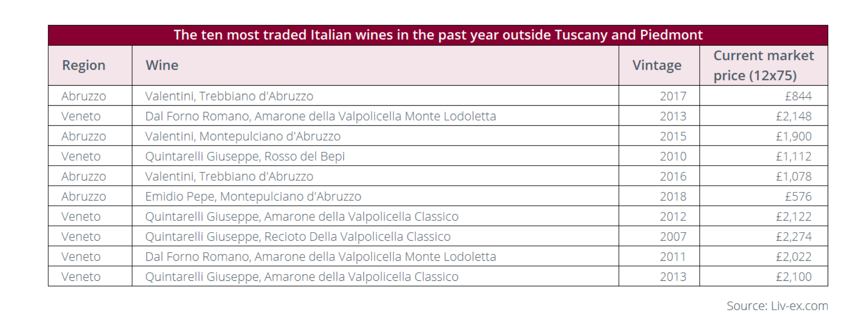The image size is (868, 333).
Task: Select Valentini, Montepulciano d'Abruzzo wine name
Action: [243, 136]
